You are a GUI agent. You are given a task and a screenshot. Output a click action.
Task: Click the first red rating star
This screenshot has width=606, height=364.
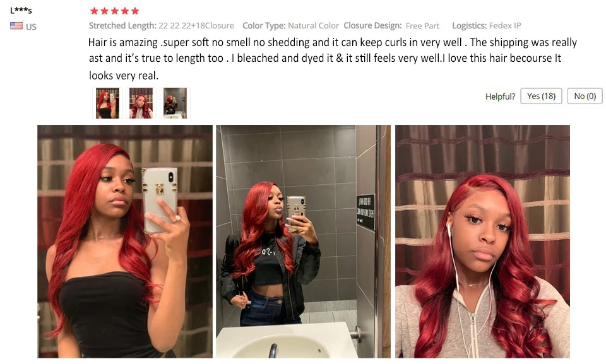click(94, 11)
